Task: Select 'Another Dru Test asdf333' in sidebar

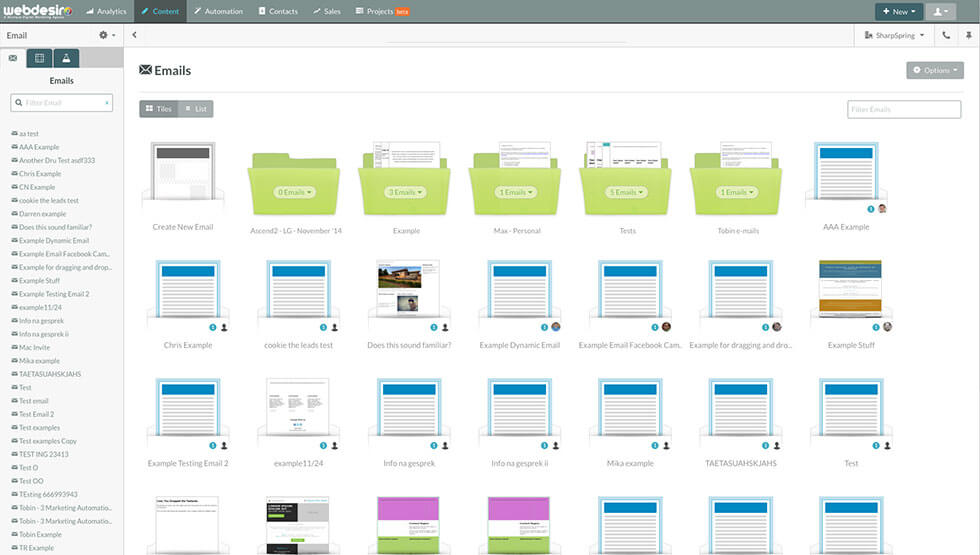Action: point(54,161)
